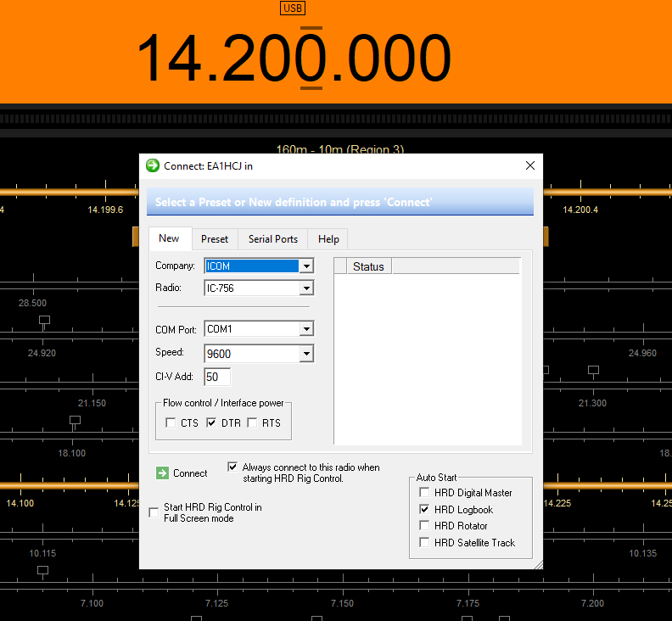This screenshot has height=621, width=672.
Task: Click the CI-V Add input field
Action: (x=217, y=377)
